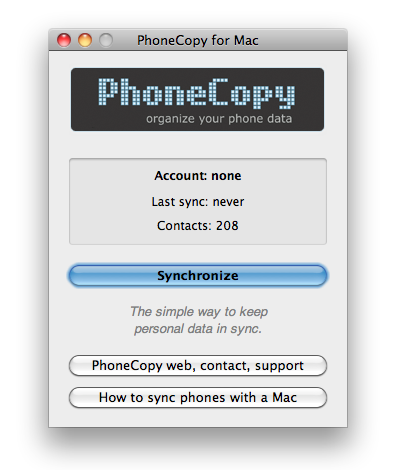
Task: Click the PhoneCopy dotted logo text
Action: (x=197, y=93)
